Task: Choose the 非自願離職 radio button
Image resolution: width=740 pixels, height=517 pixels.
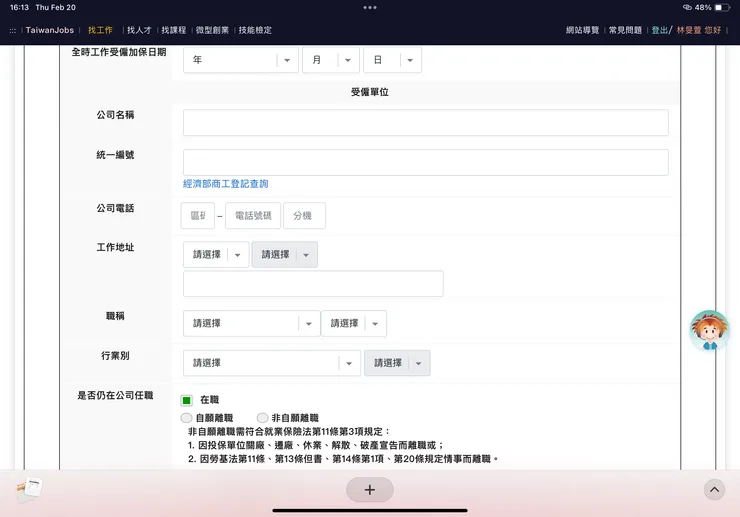Action: [x=262, y=418]
